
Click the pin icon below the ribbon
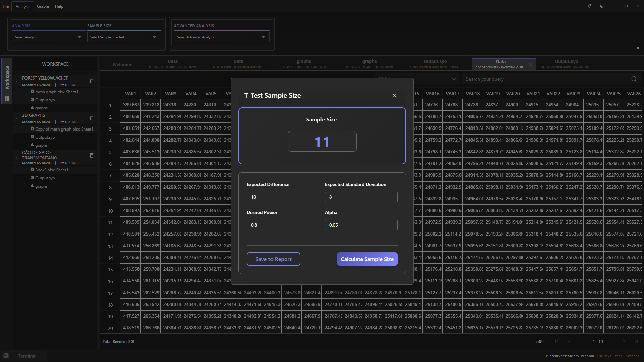pyautogui.click(x=638, y=49)
